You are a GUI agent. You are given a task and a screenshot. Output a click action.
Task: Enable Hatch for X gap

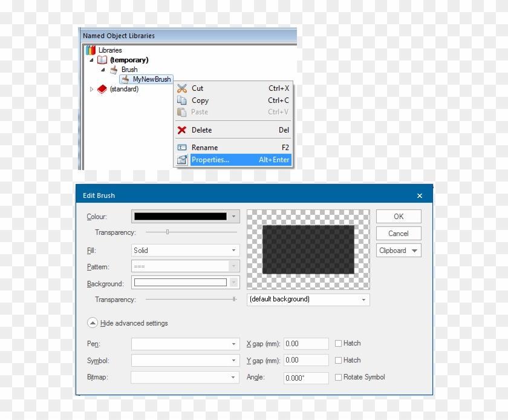pyautogui.click(x=338, y=343)
